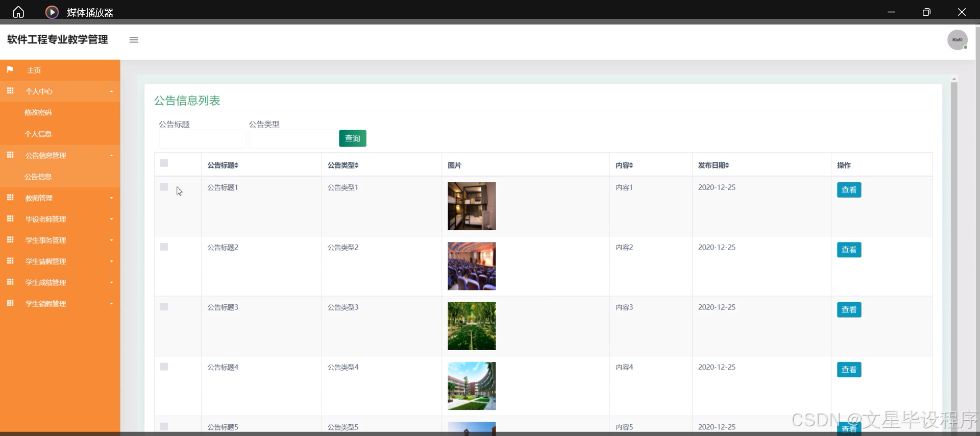Expand the 毕设老师管理 menu arrow
This screenshot has width=980, height=436.
click(x=111, y=220)
